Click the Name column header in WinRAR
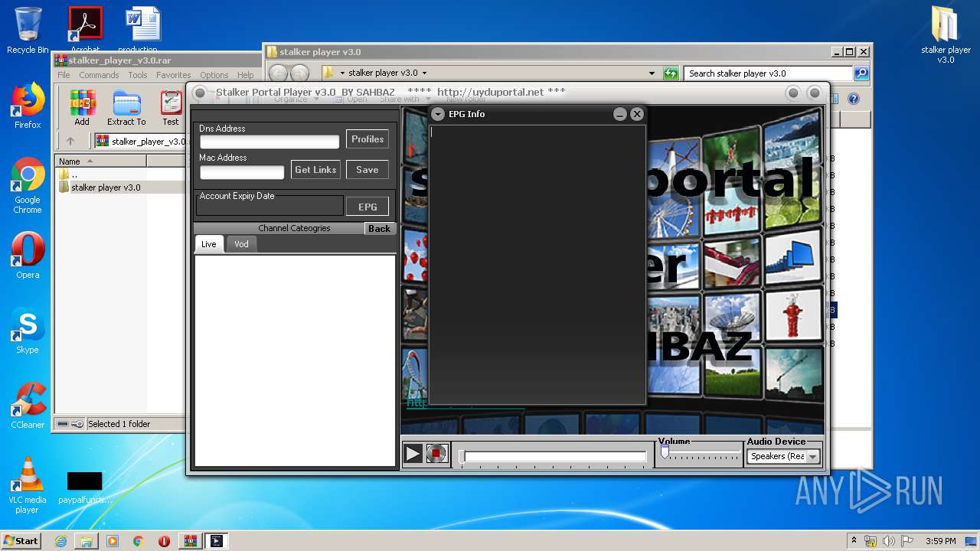Viewport: 980px width, 551px height. [x=100, y=161]
